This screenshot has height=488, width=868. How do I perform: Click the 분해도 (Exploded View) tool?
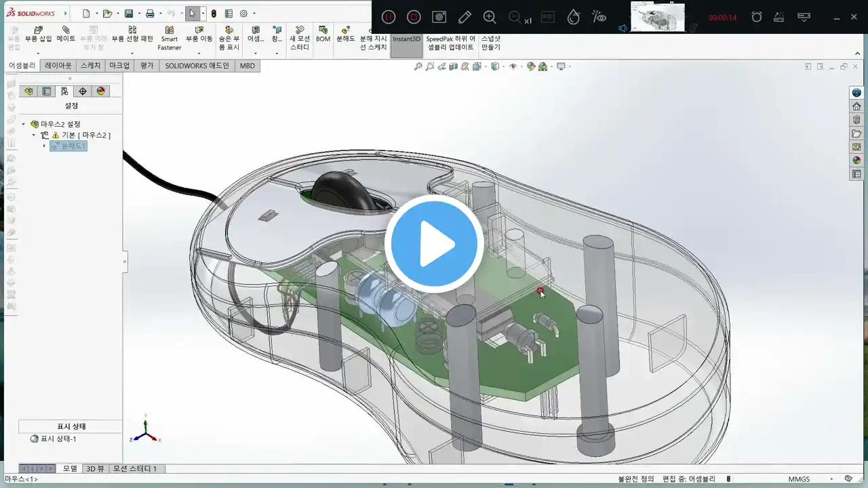[x=346, y=35]
